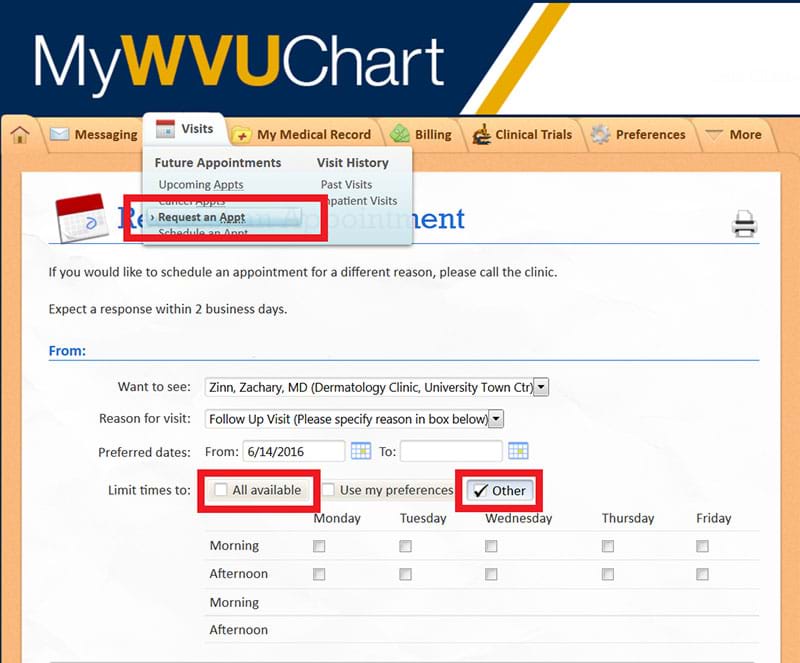Uncheck the Other checkbox
The width and height of the screenshot is (800, 663).
(480, 490)
